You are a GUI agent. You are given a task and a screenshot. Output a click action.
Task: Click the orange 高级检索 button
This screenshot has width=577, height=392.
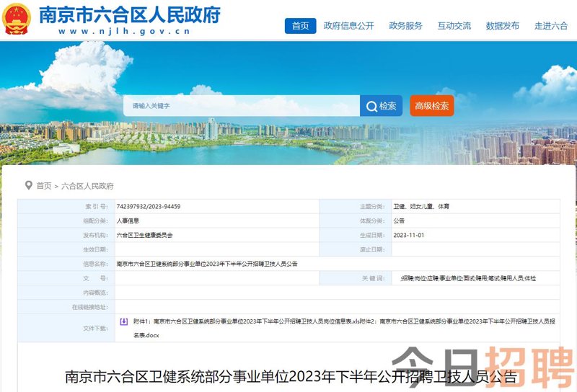pyautogui.click(x=431, y=105)
